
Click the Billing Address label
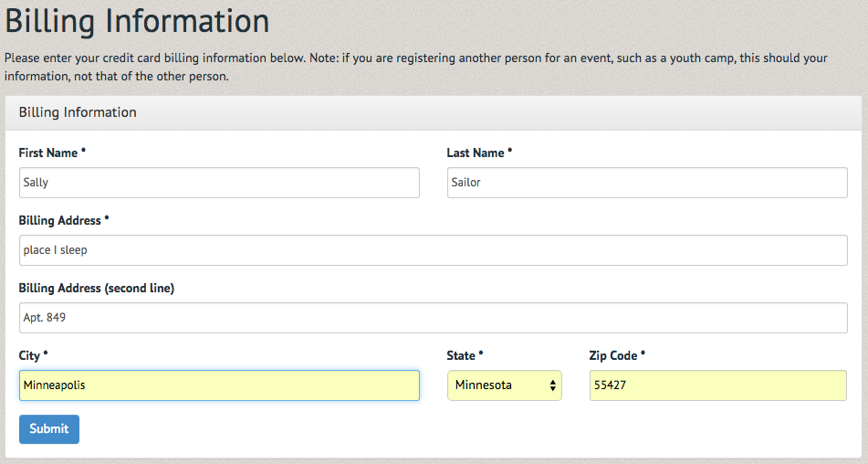point(60,220)
